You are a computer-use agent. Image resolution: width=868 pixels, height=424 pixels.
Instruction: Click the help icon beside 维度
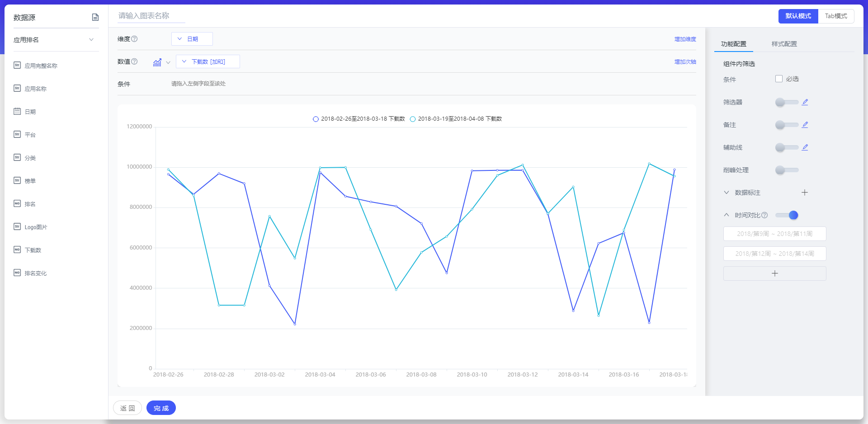tap(134, 39)
